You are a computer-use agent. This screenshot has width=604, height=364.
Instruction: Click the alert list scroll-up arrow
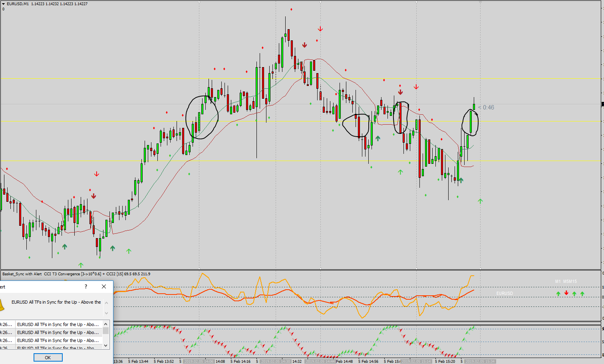point(106,324)
